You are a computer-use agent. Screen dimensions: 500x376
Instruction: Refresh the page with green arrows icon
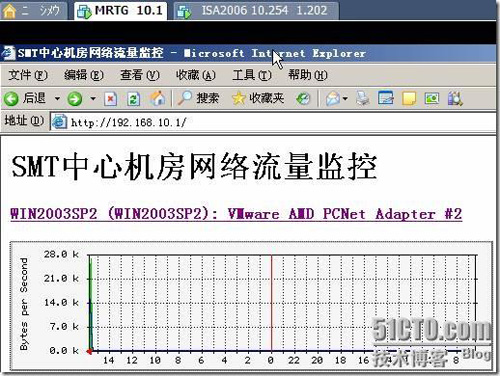[x=133, y=99]
